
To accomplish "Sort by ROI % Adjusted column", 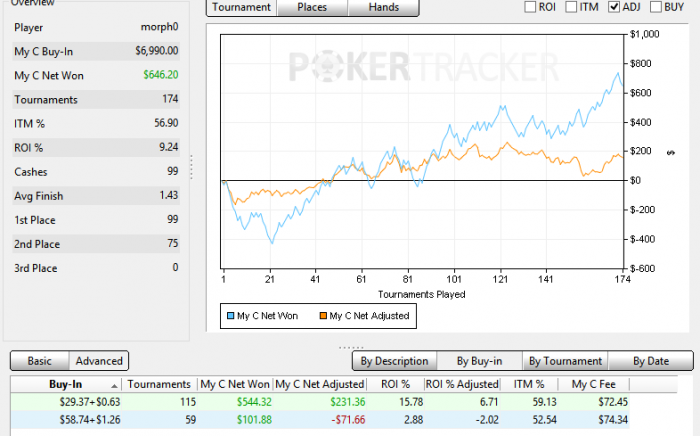I will point(462,384).
